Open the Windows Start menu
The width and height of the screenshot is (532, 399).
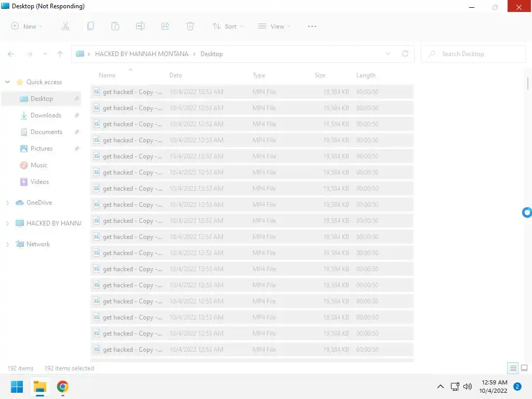tap(17, 387)
